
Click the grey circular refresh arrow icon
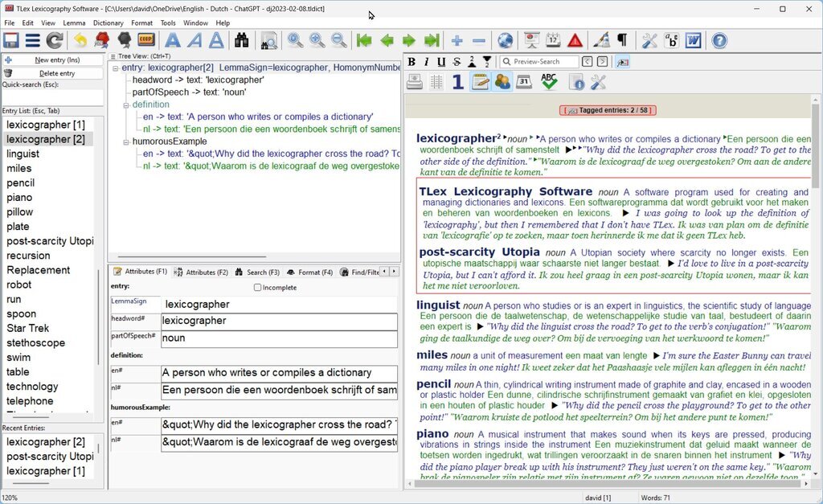pos(55,40)
